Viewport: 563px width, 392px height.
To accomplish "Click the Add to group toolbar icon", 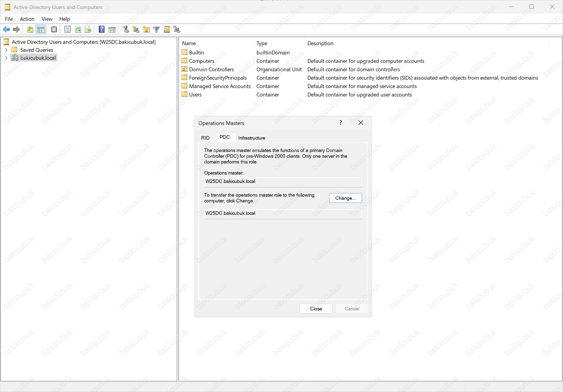I will [177, 30].
